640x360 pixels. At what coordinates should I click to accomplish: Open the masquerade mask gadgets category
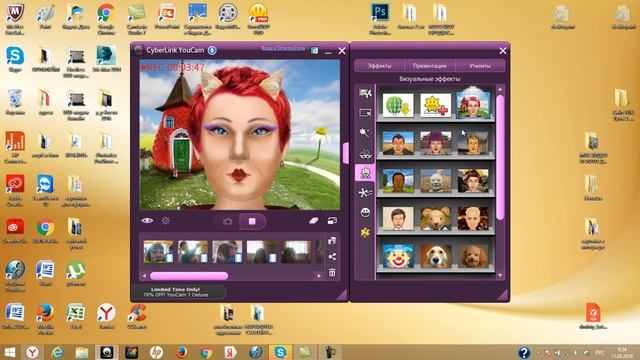click(x=365, y=154)
